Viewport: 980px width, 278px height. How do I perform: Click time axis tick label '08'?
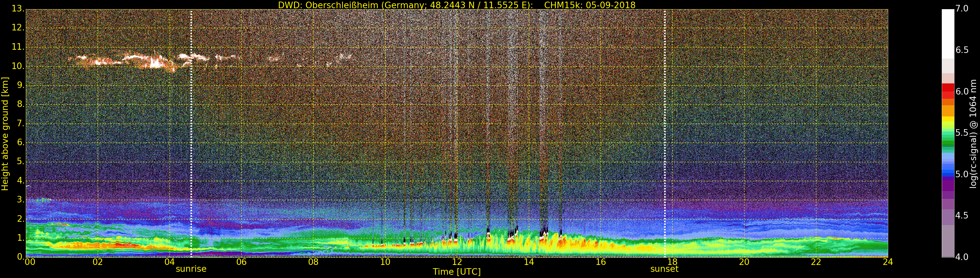pos(313,262)
